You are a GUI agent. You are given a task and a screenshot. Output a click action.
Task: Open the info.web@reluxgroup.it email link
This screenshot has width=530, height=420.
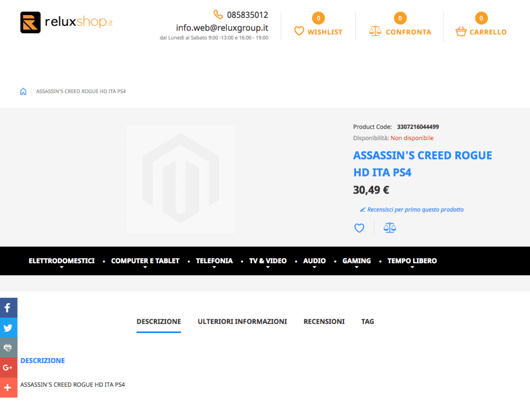[x=222, y=28]
